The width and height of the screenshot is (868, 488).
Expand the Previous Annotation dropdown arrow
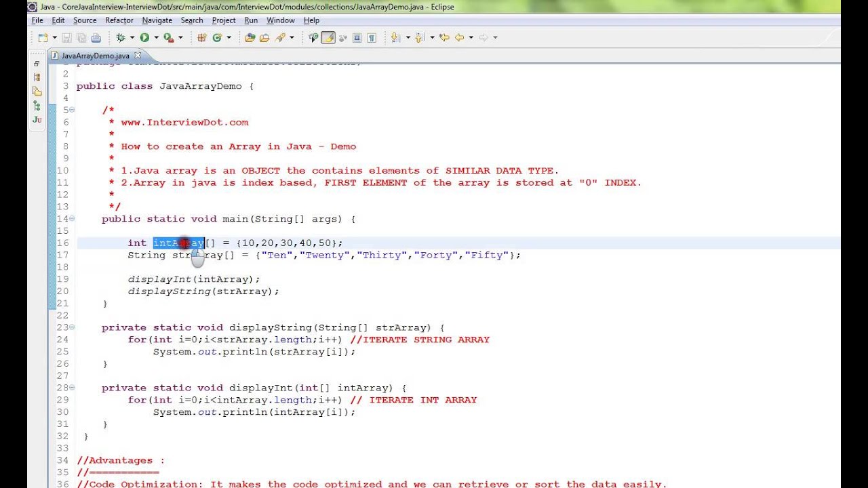pos(432,38)
